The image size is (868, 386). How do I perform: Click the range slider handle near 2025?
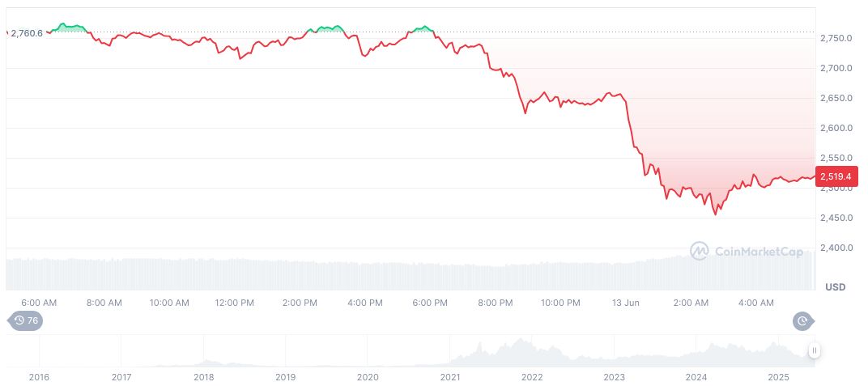(x=814, y=350)
